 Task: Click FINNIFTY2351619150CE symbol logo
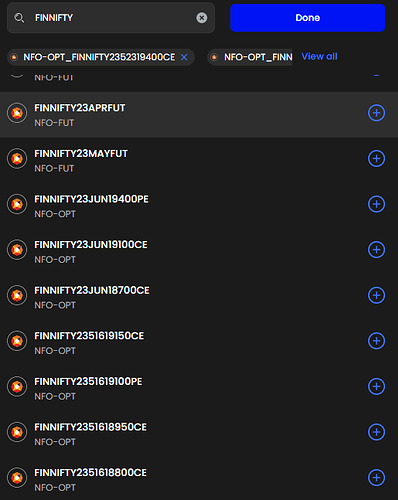17,341
